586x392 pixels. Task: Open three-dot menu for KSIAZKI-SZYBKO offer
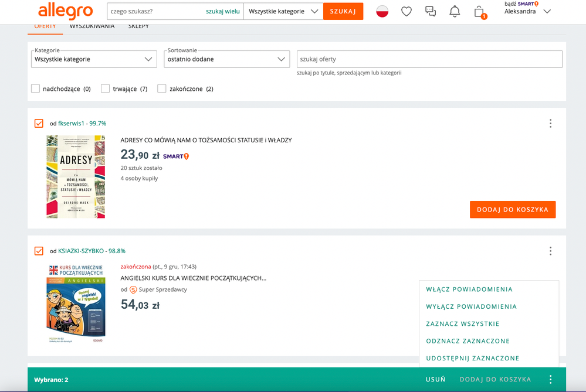550,251
